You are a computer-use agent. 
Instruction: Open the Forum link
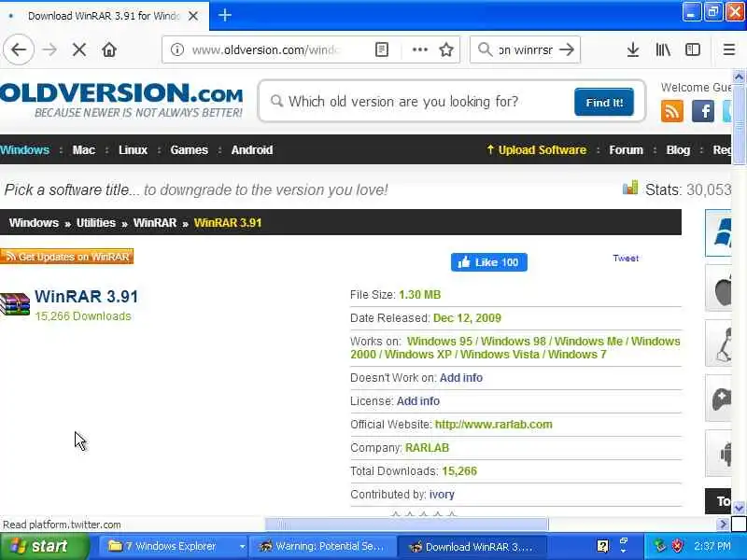click(x=626, y=150)
